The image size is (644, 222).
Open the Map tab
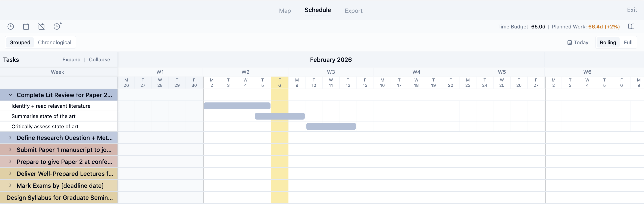coord(285,11)
